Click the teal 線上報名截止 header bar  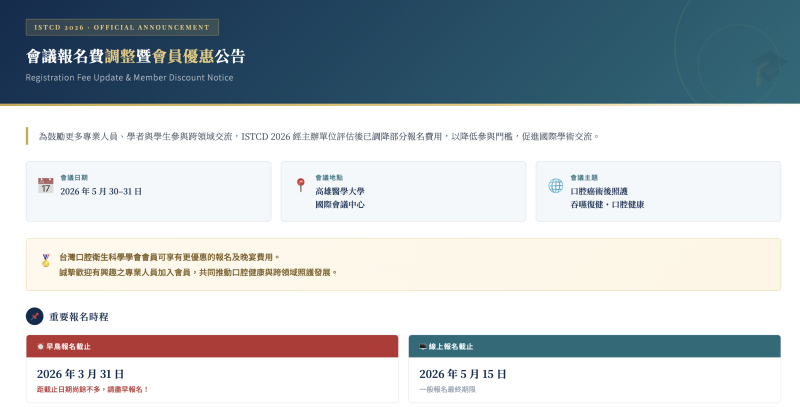[x=594, y=347]
